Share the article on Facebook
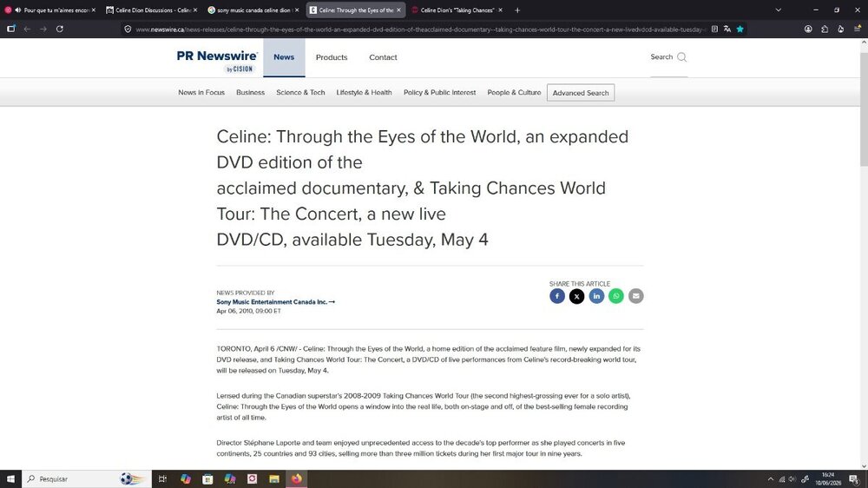Image resolution: width=868 pixels, height=488 pixels. [x=557, y=296]
